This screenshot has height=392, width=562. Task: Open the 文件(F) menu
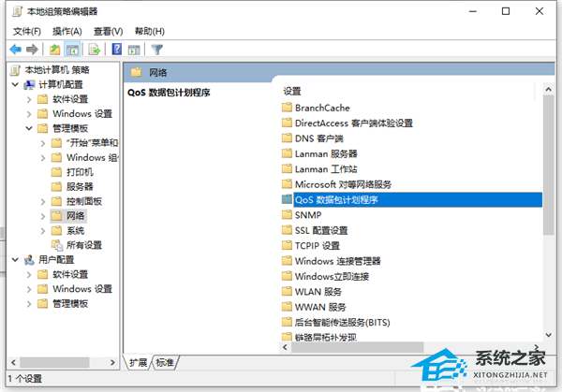(x=27, y=32)
